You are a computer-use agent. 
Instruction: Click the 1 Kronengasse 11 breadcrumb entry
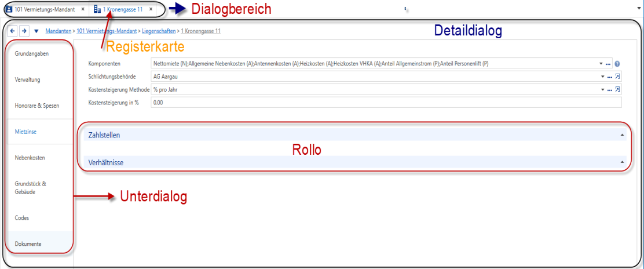201,31
